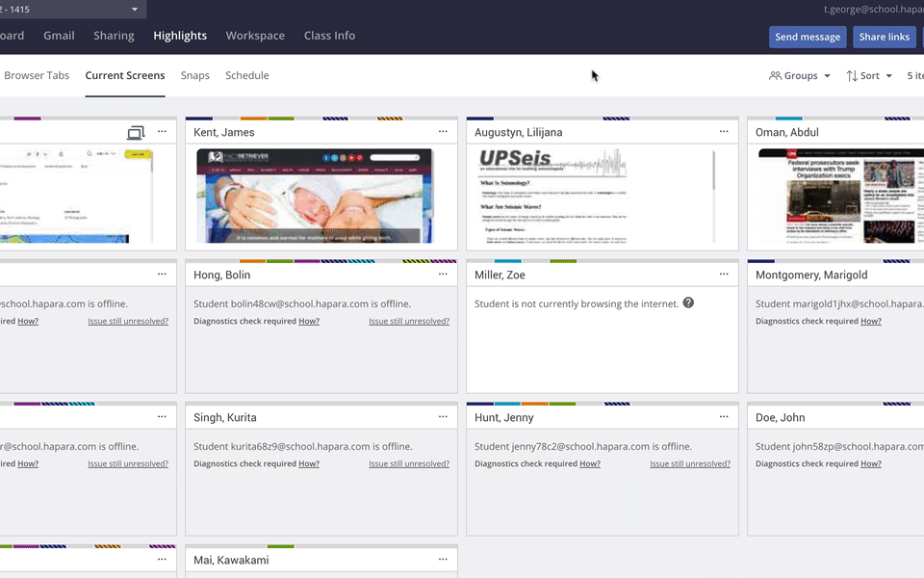The width and height of the screenshot is (924, 578).
Task: Click the Kent, James student name
Action: click(x=224, y=132)
